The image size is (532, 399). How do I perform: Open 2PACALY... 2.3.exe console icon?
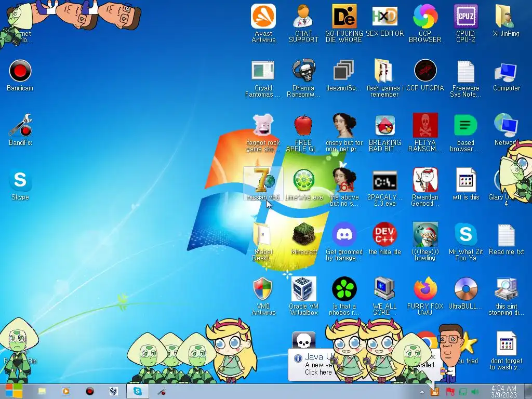(x=384, y=188)
